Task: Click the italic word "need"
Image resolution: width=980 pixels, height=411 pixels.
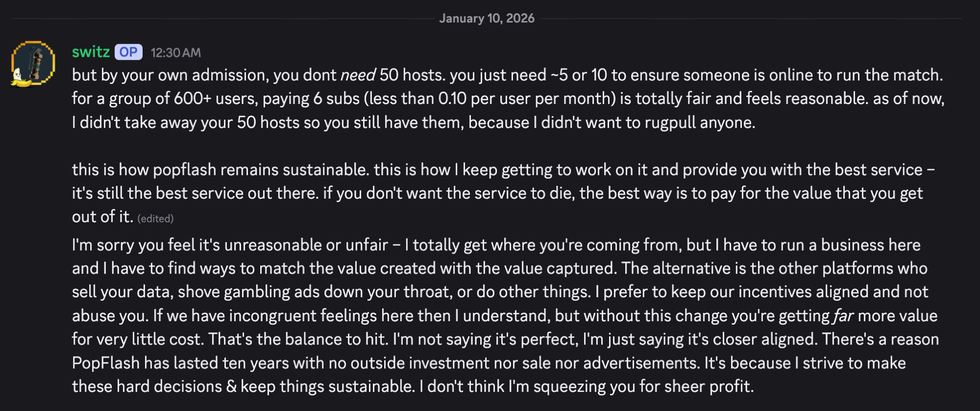Action: point(358,75)
